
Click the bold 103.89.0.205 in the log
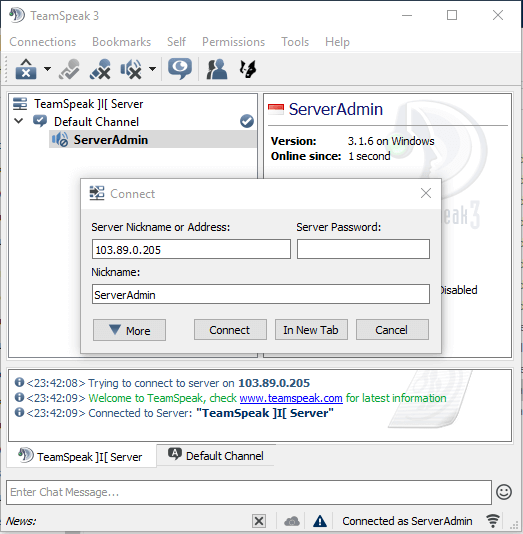pyautogui.click(x=274, y=383)
